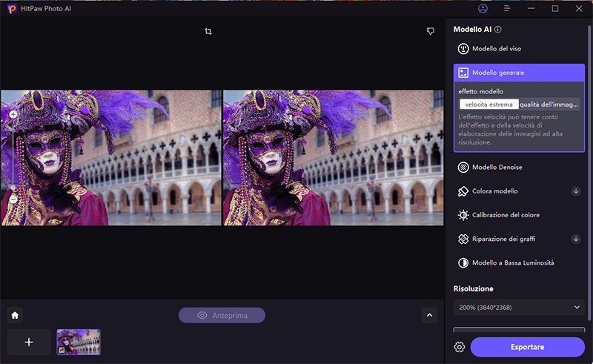Click the zoom in magnifier icon

13,115
